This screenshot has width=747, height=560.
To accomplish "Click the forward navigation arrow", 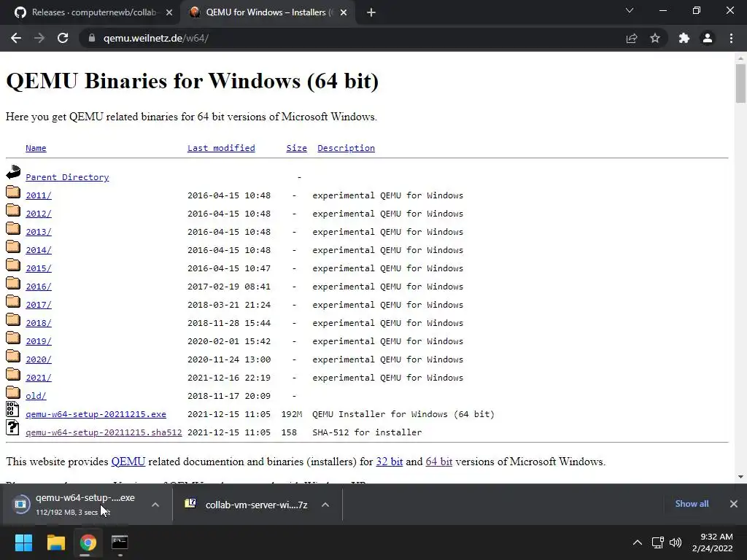I will (x=39, y=38).
